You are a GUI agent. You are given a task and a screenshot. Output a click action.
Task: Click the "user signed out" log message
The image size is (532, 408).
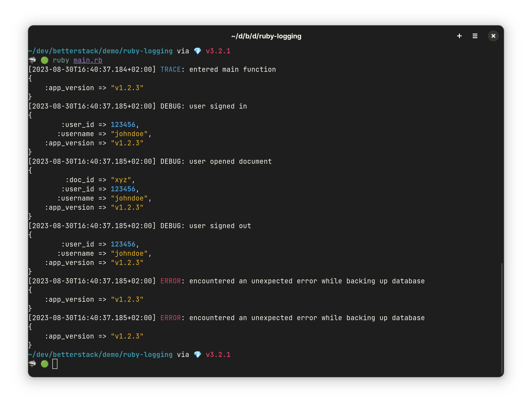(x=220, y=226)
